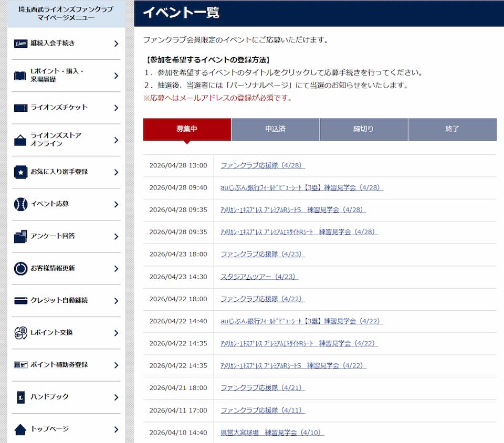Switch to the 締切り tab
The image size is (504, 443).
(363, 129)
